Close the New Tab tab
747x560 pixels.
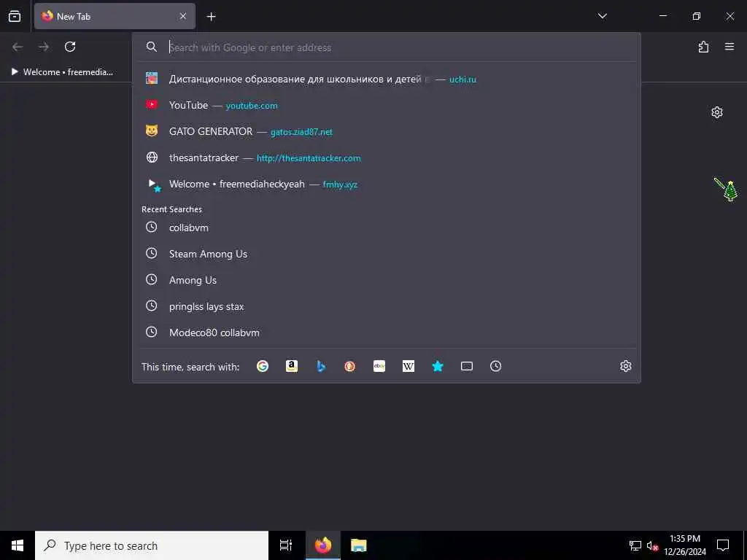pyautogui.click(x=183, y=16)
